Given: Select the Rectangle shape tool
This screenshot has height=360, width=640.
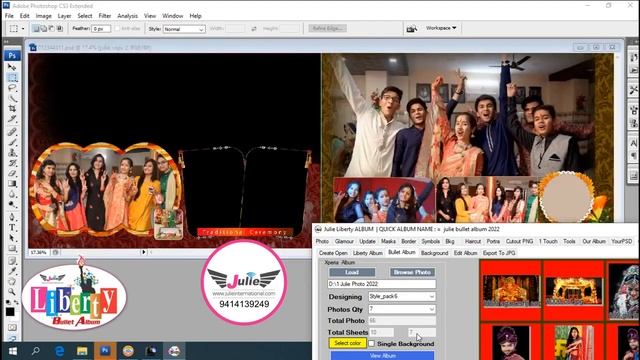Looking at the screenshot, I should point(12,248).
